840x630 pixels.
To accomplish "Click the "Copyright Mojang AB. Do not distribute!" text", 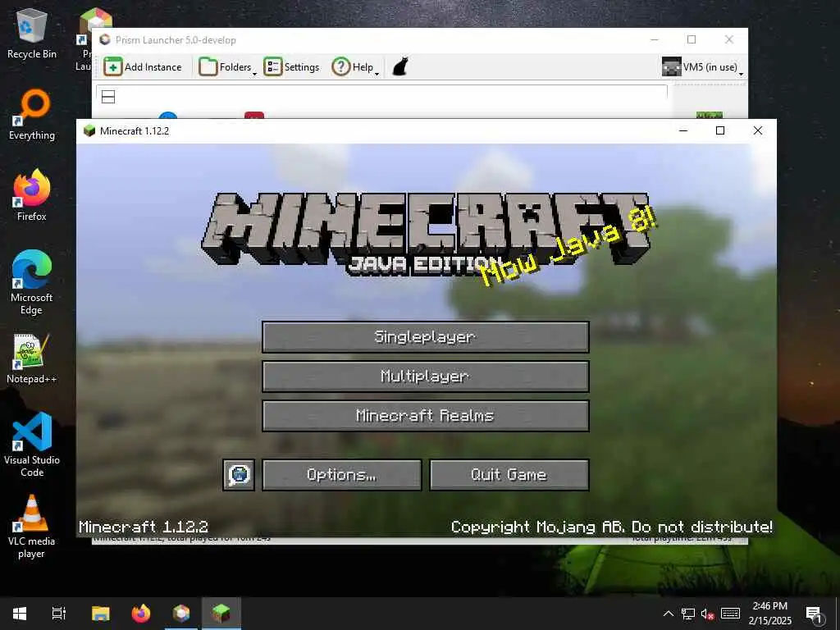I will coord(611,527).
